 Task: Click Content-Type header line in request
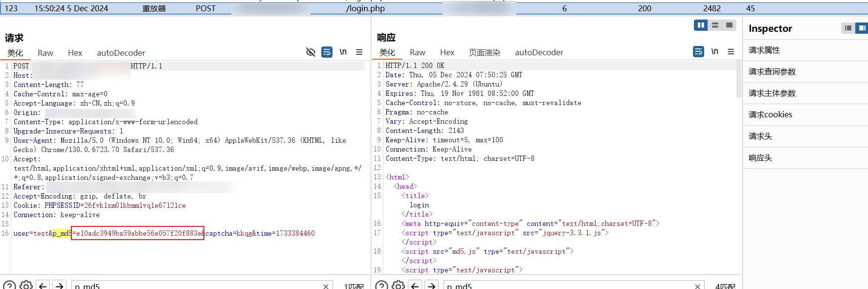106,122
